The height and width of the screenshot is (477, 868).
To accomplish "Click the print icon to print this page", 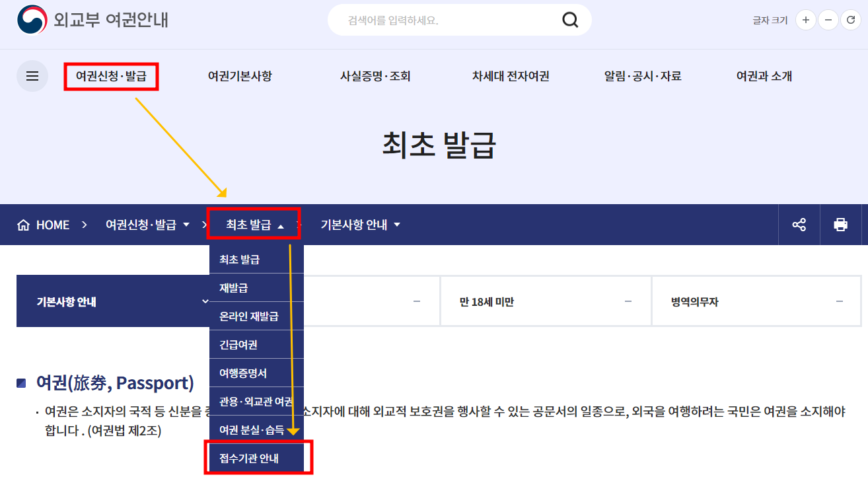I will [x=841, y=225].
